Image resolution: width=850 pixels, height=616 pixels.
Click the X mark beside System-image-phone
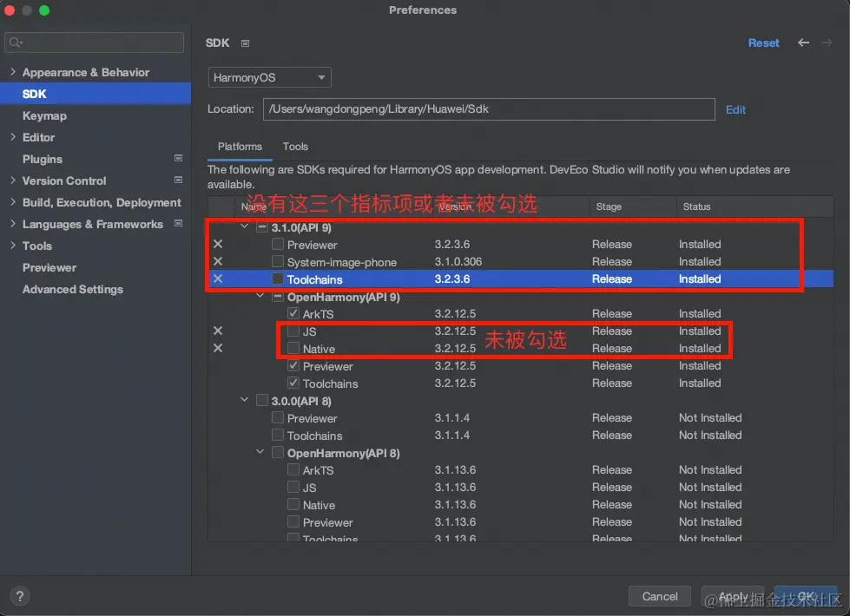click(218, 262)
